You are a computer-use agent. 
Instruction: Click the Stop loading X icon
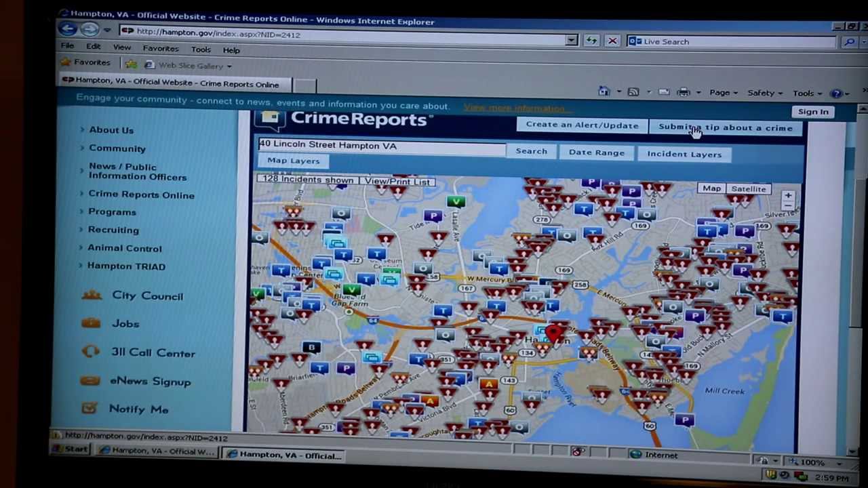coord(612,41)
